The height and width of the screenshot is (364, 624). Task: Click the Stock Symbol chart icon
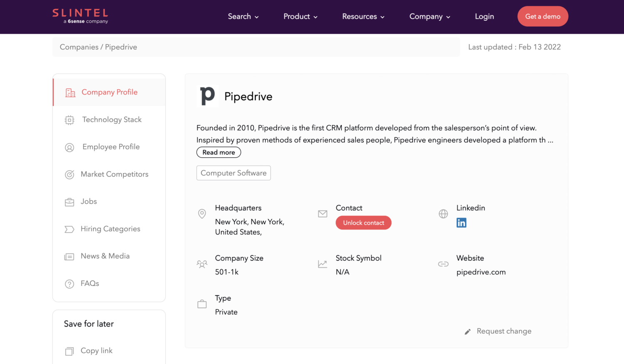(322, 264)
